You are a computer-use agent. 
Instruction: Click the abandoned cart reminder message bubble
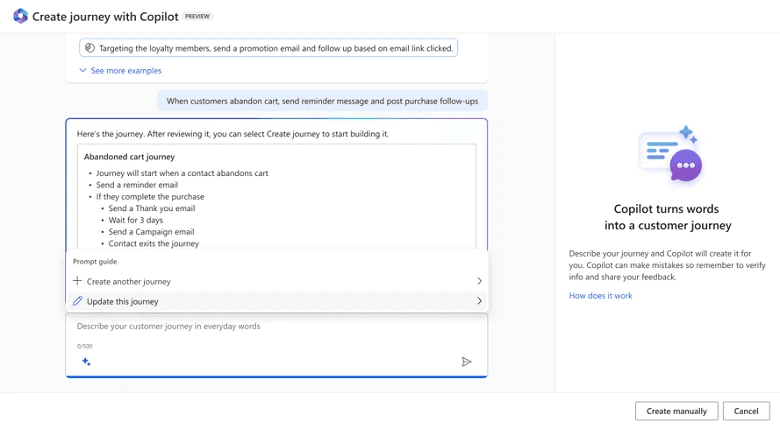click(322, 101)
